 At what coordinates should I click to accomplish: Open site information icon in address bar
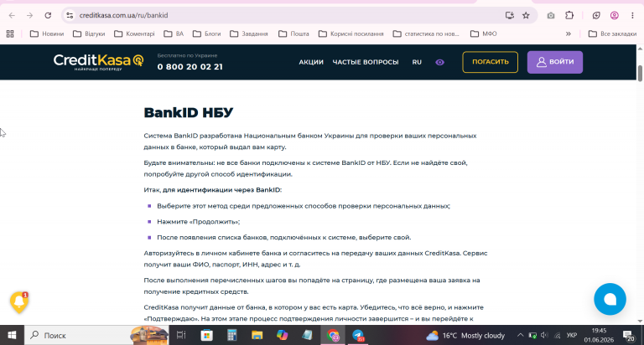pos(70,16)
